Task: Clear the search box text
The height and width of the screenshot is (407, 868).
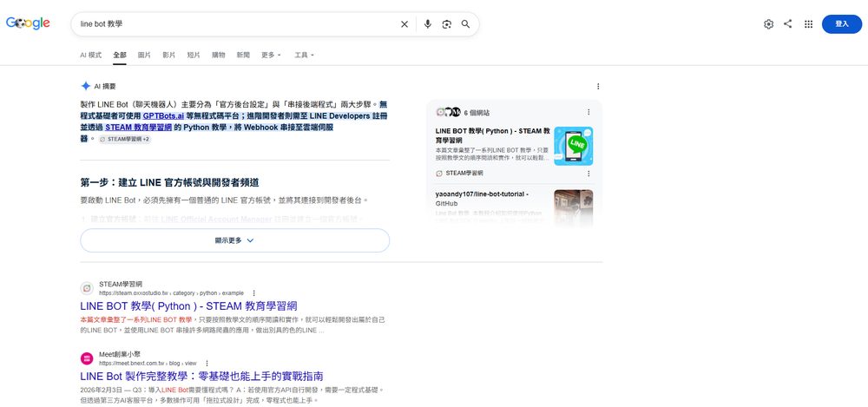Action: coord(404,24)
